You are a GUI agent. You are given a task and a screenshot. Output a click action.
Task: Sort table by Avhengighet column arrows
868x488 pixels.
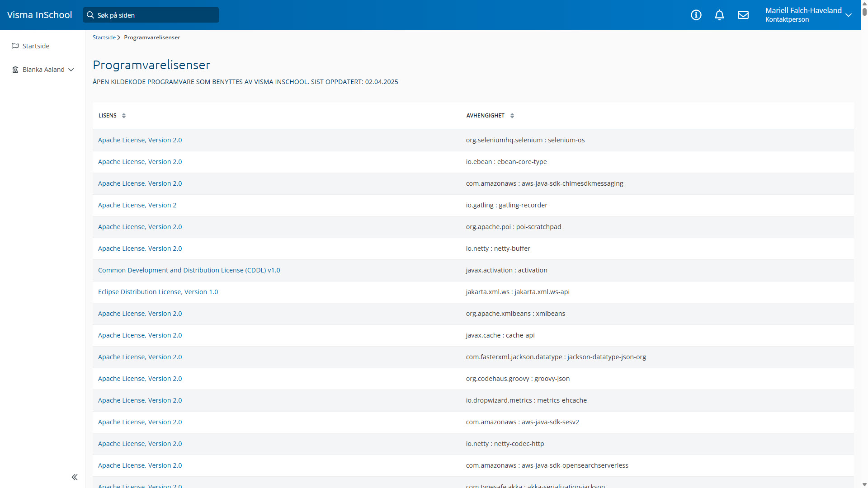[512, 116]
